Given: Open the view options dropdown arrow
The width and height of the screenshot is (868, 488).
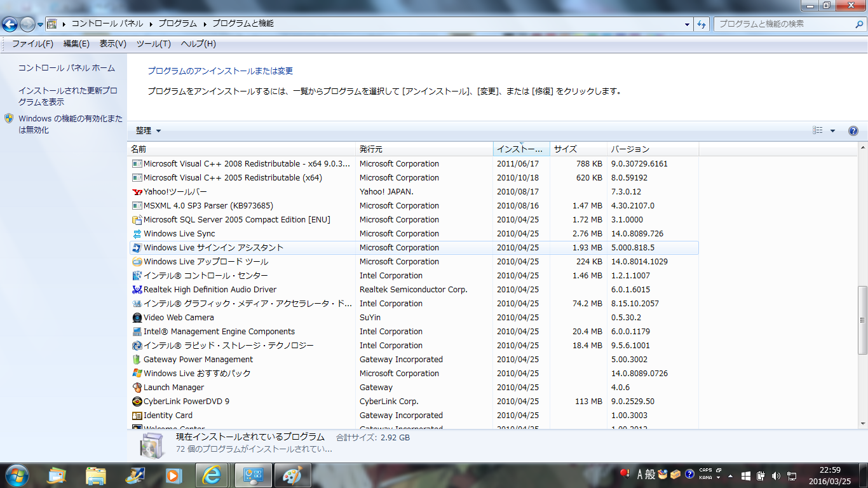Looking at the screenshot, I should coord(832,131).
